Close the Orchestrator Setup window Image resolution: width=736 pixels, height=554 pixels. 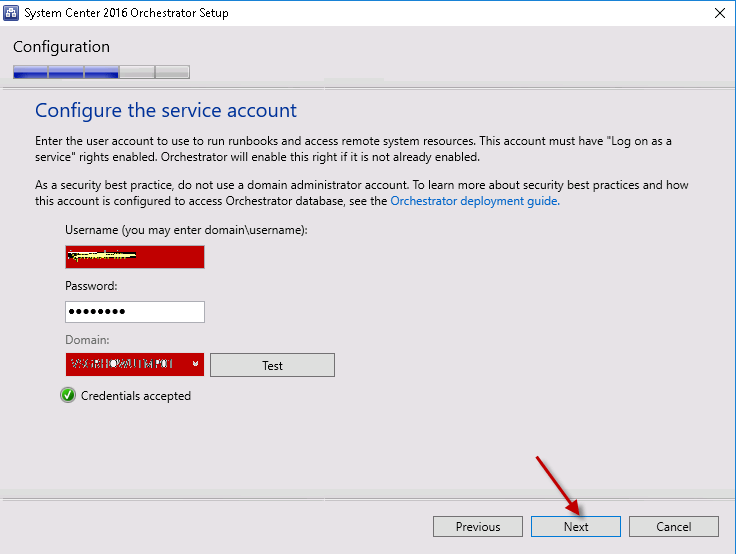click(719, 13)
